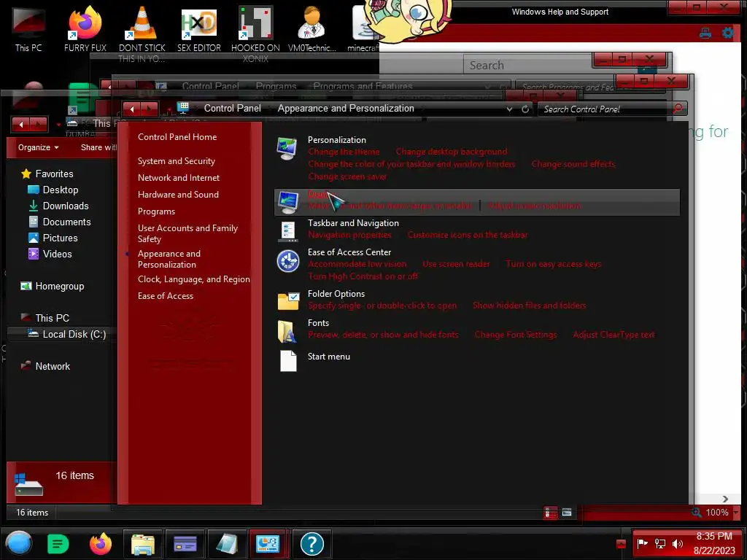Click Show hidden files and folders
747x560 pixels.
coord(530,306)
